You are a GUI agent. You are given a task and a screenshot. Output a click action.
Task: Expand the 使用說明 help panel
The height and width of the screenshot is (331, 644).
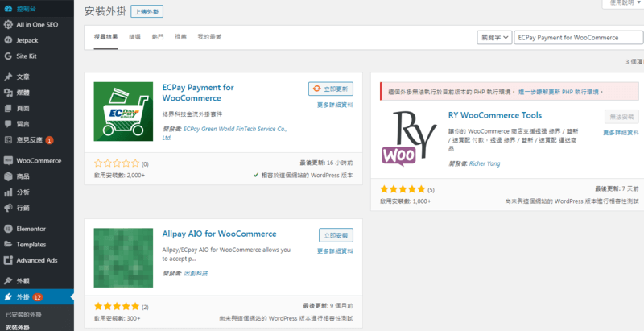point(621,3)
